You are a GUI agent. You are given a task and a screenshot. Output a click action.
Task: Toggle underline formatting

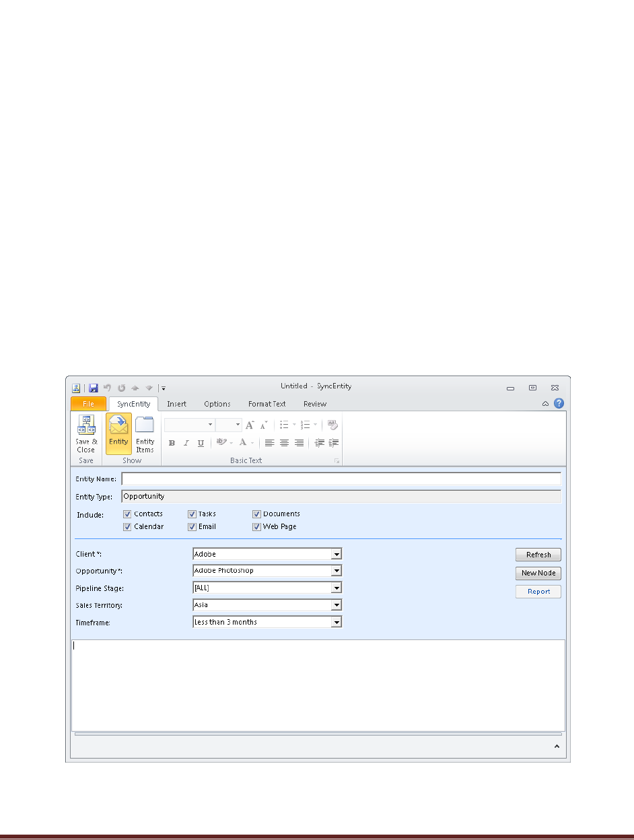201,443
